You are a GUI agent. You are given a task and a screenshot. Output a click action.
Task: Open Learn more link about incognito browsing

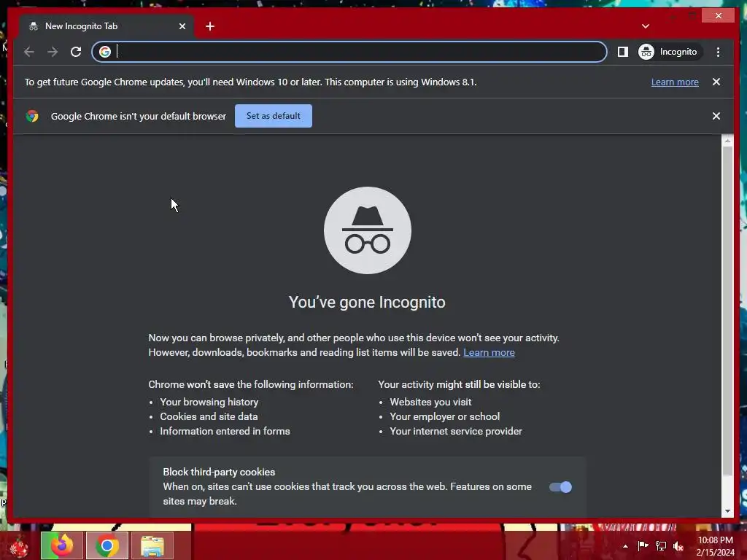coord(489,352)
